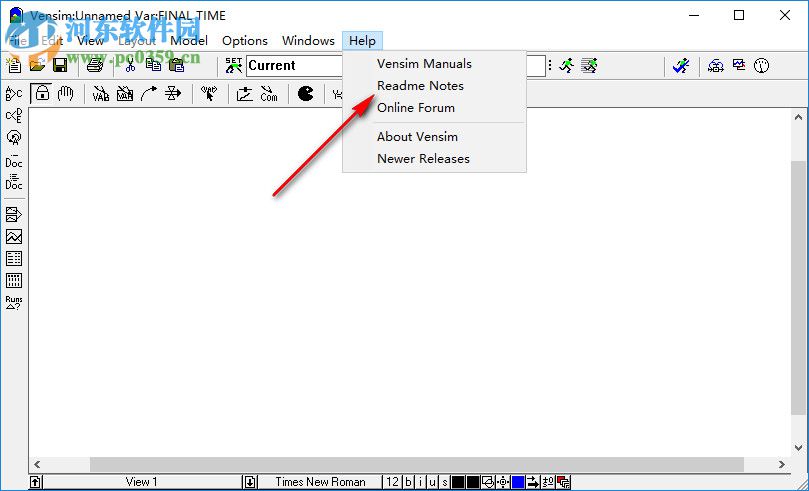Click the Runs Compare tool
Image resolution: width=809 pixels, height=491 pixels.
coord(14,303)
